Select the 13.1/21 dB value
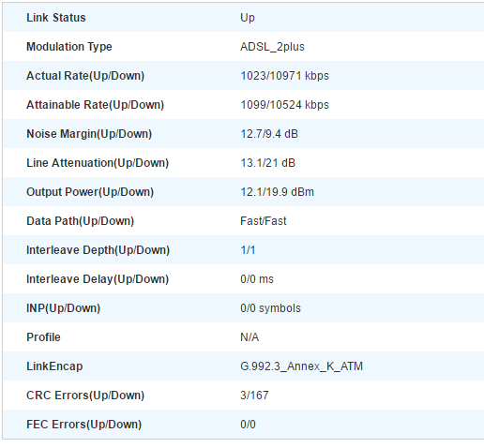This screenshot has width=484, height=448. click(x=267, y=163)
